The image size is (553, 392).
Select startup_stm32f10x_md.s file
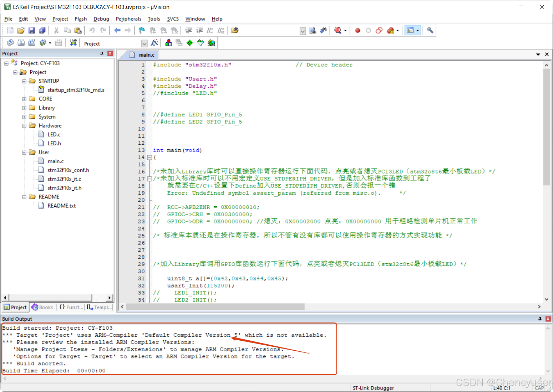[76, 90]
